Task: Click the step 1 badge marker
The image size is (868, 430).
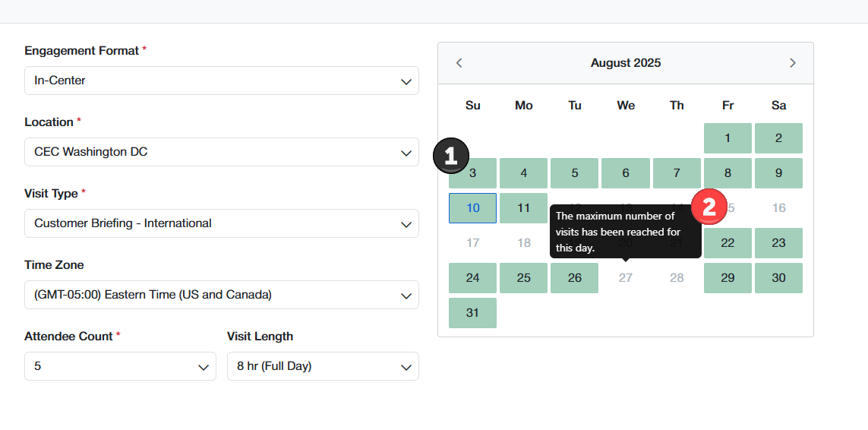Action: pyautogui.click(x=451, y=157)
